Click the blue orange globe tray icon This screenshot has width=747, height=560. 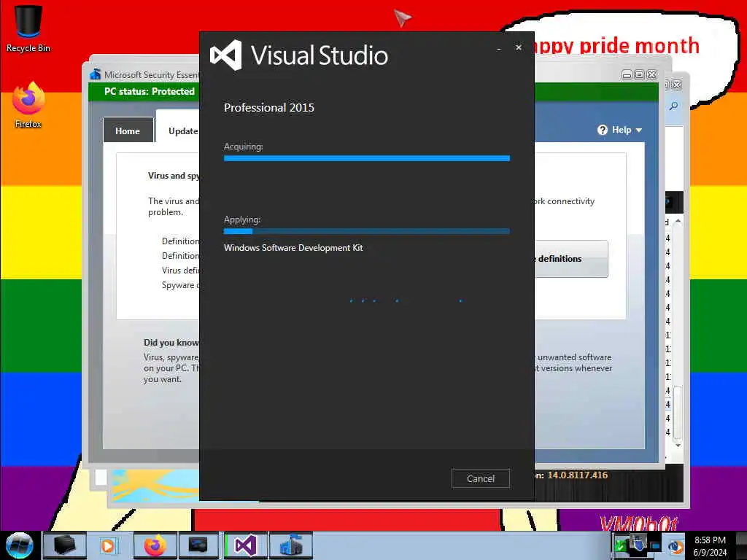(x=675, y=547)
